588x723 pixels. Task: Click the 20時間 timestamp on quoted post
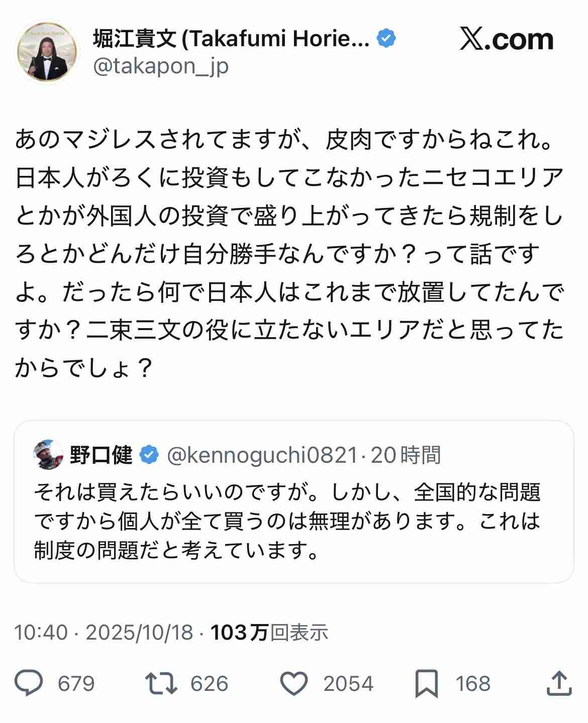point(406,455)
